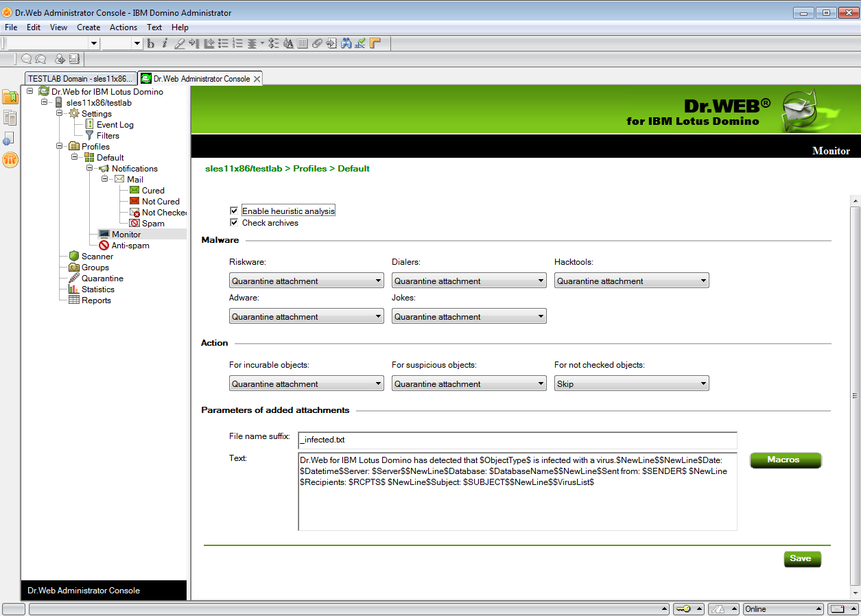Select Reports in the tree
The height and width of the screenshot is (616, 861).
tap(96, 300)
